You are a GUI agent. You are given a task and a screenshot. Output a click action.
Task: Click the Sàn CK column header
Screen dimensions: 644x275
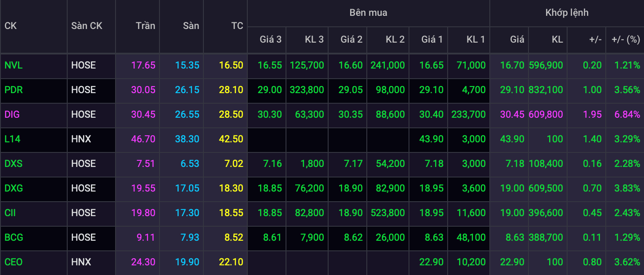pos(87,26)
